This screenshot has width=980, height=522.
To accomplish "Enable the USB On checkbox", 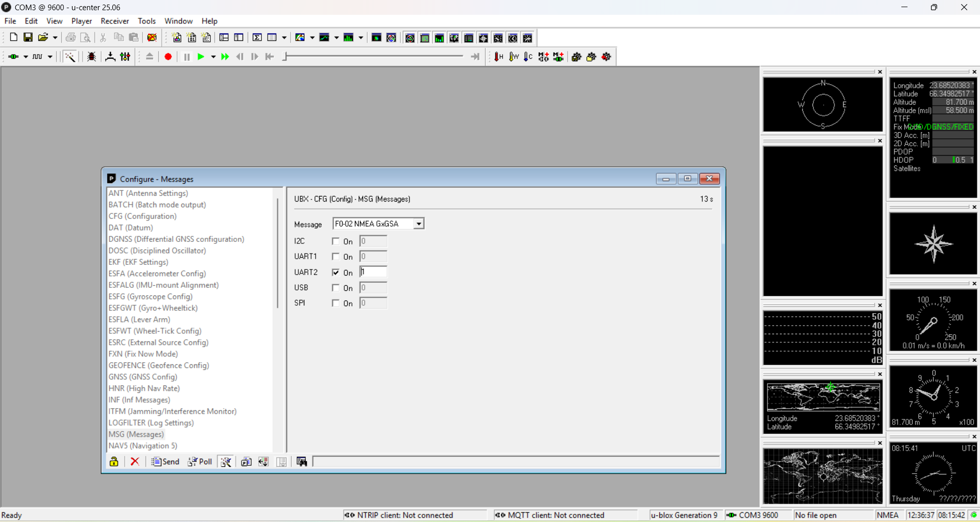I will point(336,288).
